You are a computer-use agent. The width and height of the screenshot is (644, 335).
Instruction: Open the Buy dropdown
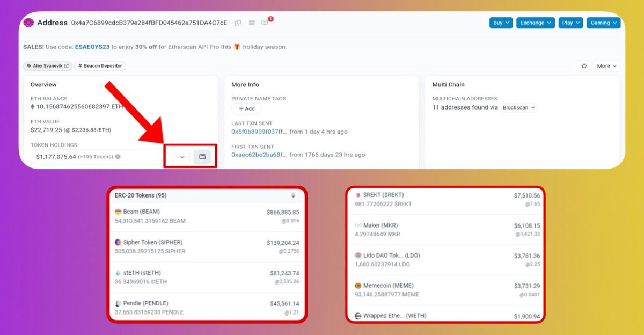[x=501, y=23]
